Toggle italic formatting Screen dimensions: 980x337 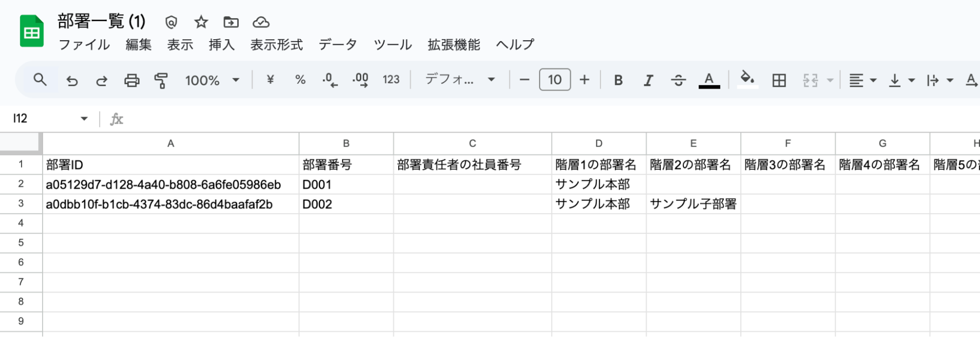click(648, 80)
